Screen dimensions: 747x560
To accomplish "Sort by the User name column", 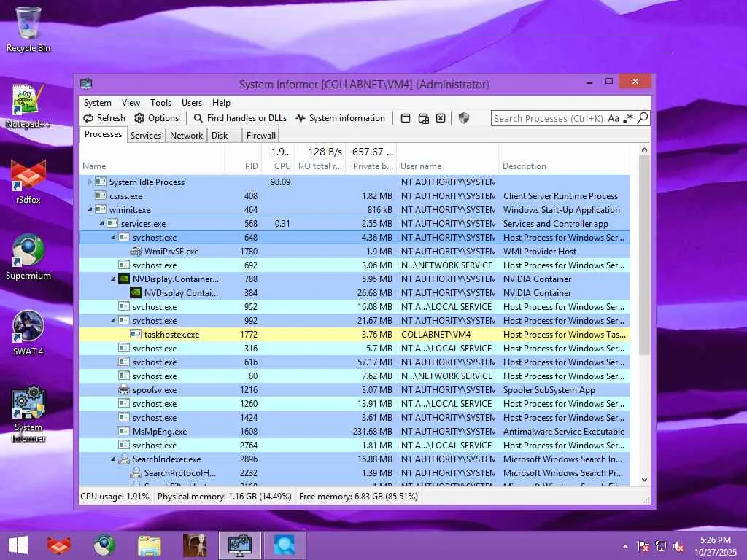I will [x=447, y=166].
